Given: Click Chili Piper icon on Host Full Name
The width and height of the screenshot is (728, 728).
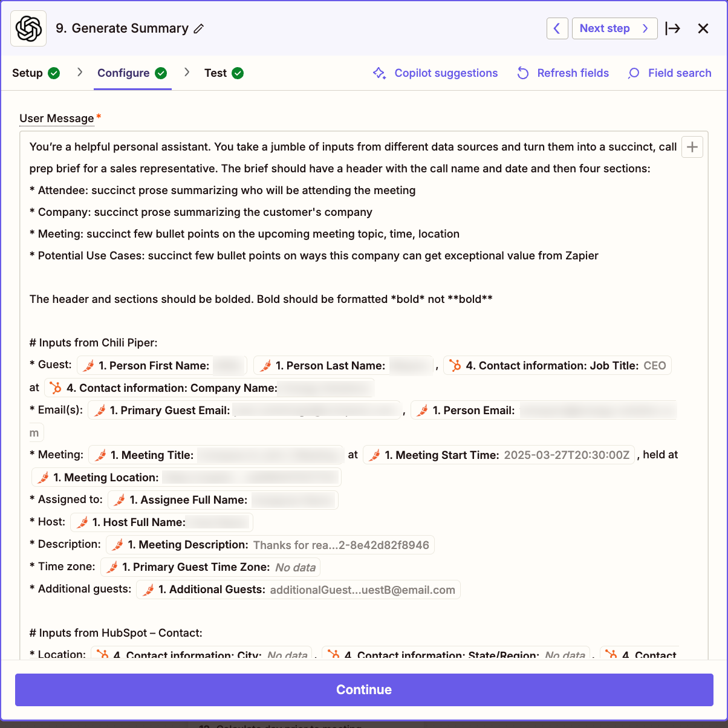Looking at the screenshot, I should pos(81,522).
